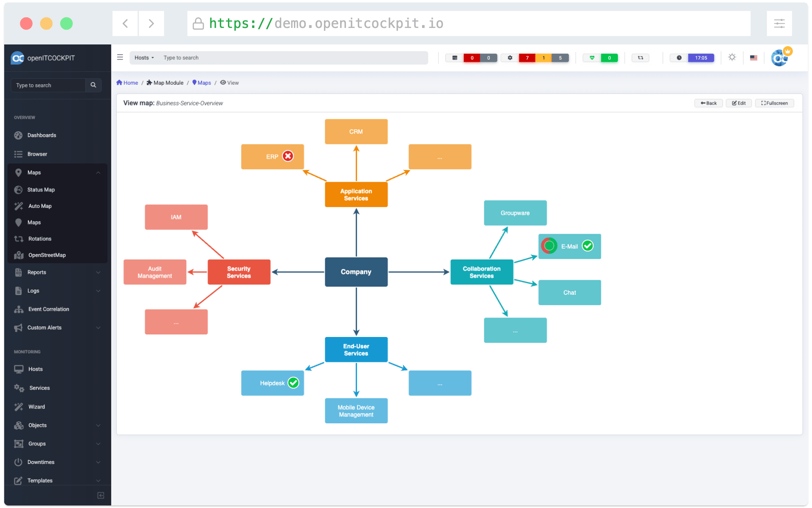Open the user profile avatar
The width and height of the screenshot is (812, 508).
pyautogui.click(x=779, y=58)
